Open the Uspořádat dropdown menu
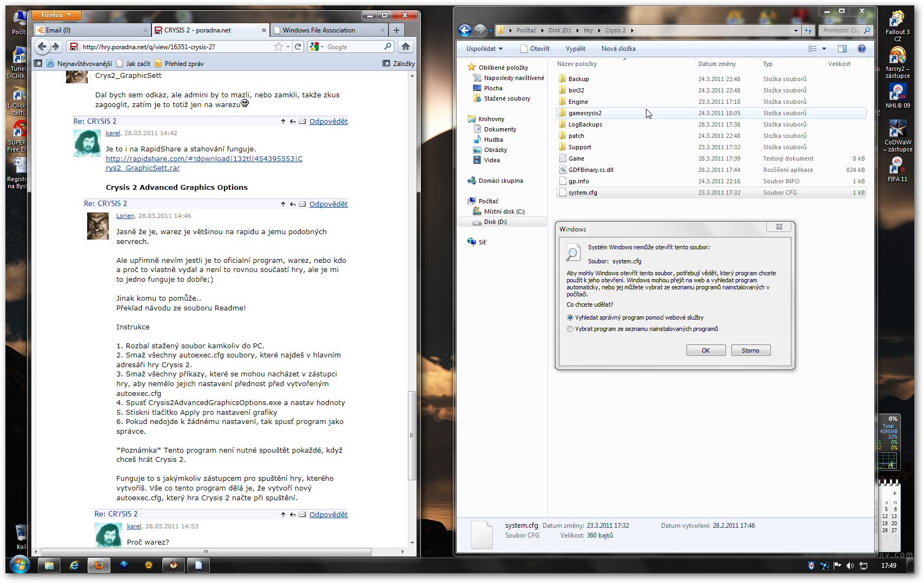This screenshot has width=924, height=583. (484, 49)
